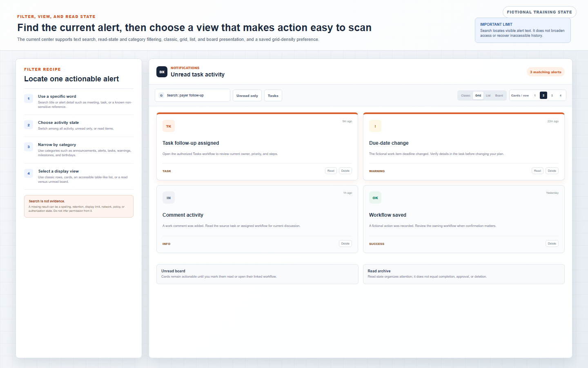Click step 2 badge beside Choose activity state
Screen dimensions: 588x368
29,125
